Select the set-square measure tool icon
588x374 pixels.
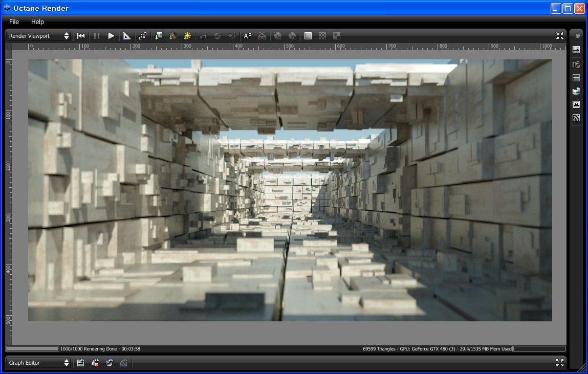point(127,36)
